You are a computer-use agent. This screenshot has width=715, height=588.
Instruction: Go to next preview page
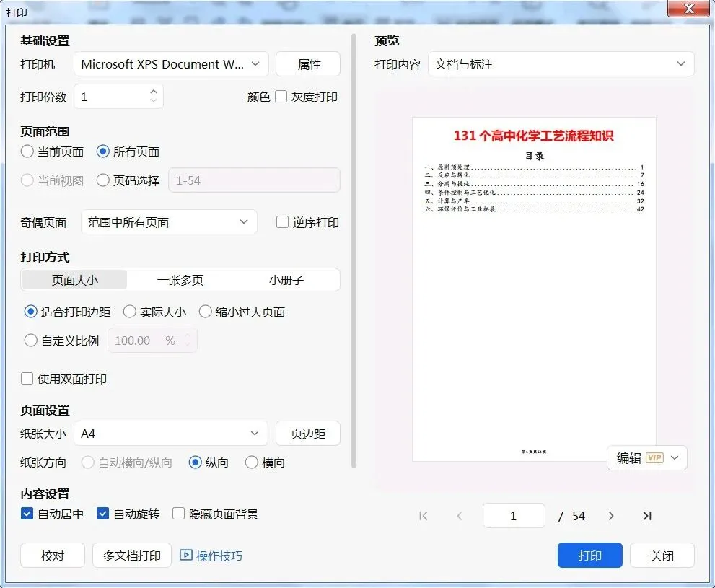point(611,516)
